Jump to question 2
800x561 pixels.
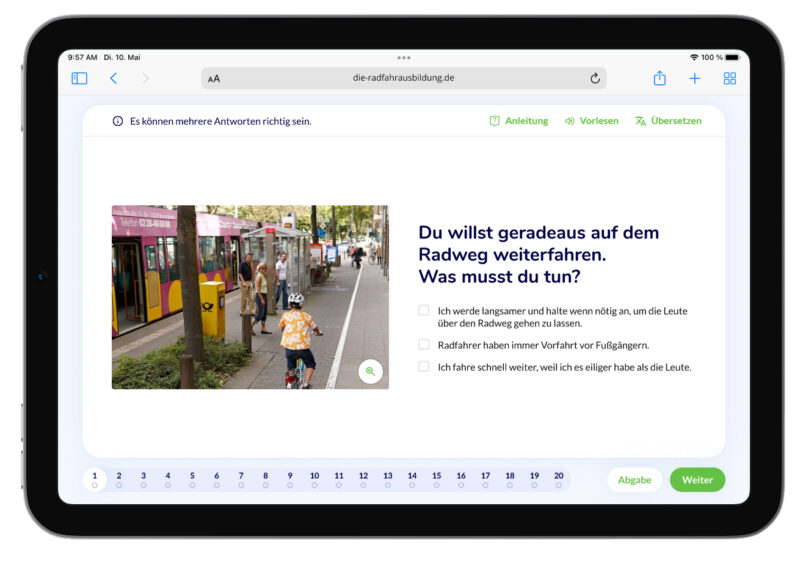click(119, 479)
